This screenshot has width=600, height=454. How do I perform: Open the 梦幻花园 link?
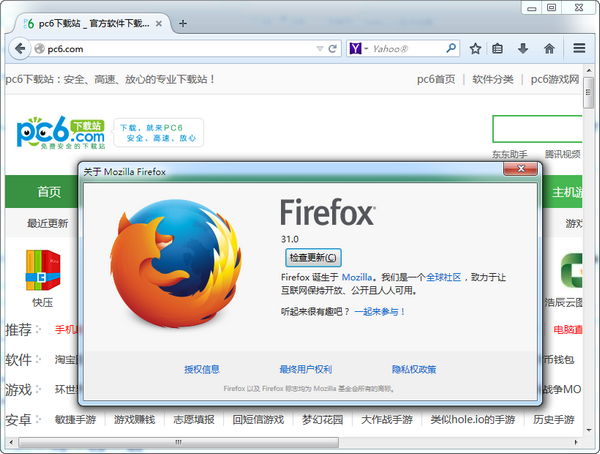click(x=323, y=420)
